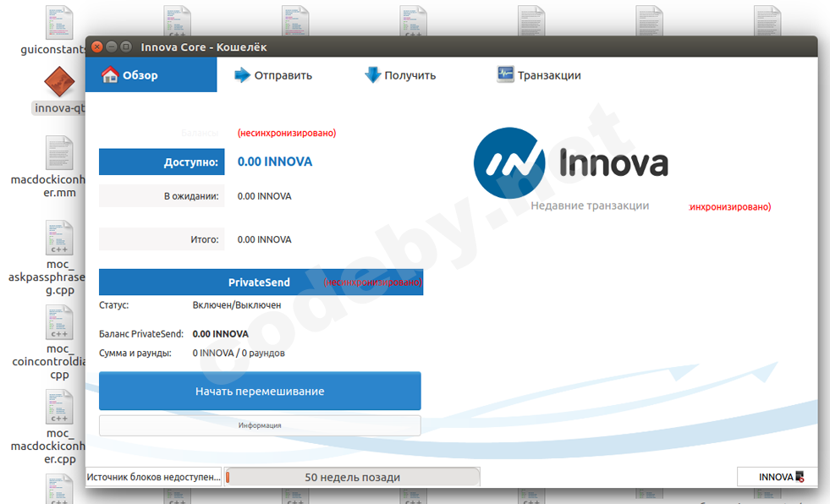Select the moc_askpassphraseg.cpp desktop file
The height and width of the screenshot is (504, 830).
(58, 237)
